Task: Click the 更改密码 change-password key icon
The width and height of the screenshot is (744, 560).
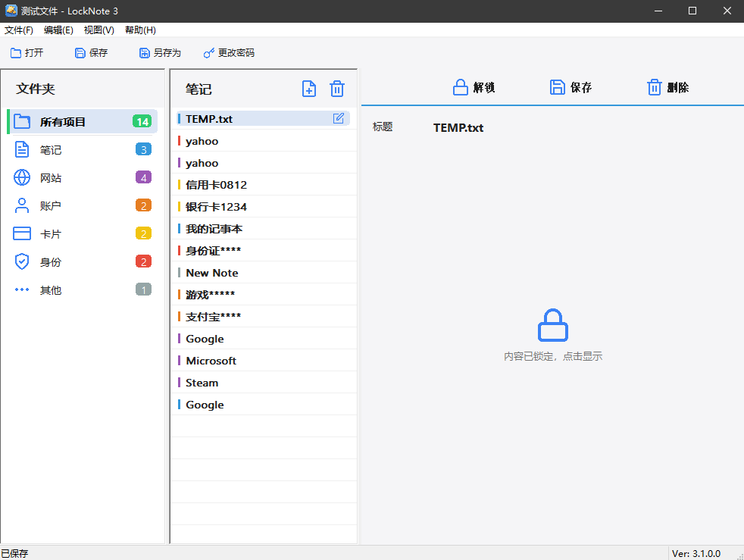Action: [x=208, y=52]
